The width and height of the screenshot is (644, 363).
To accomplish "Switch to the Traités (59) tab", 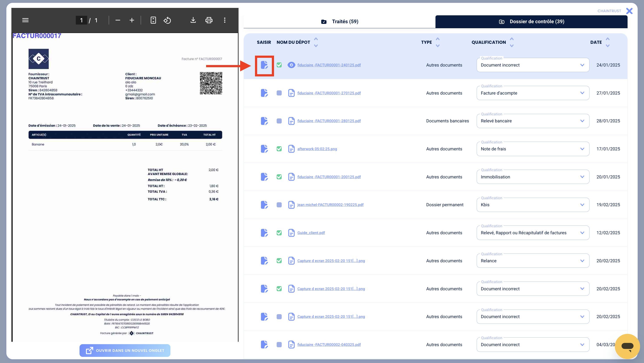I will tap(340, 21).
